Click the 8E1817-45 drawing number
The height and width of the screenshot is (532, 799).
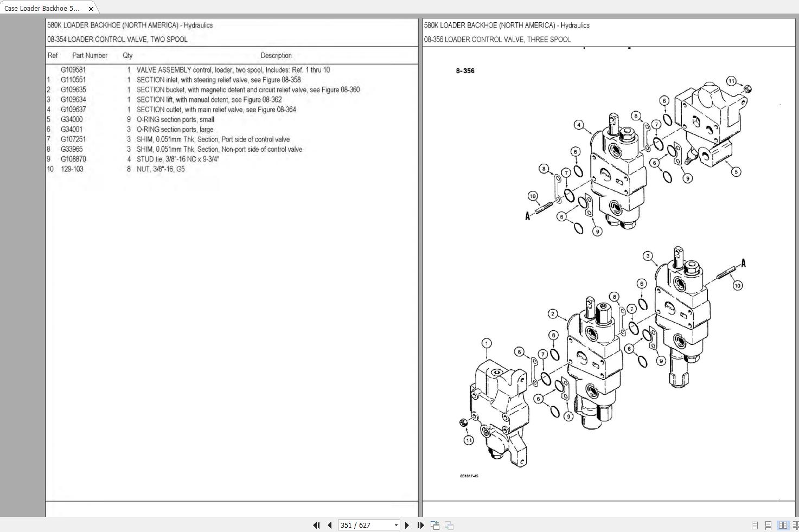(469, 476)
